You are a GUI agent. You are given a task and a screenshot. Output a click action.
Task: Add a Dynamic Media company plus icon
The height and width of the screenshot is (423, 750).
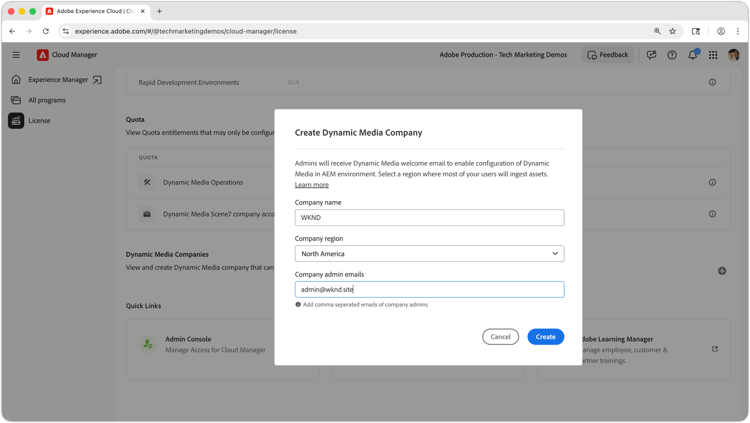click(x=722, y=271)
